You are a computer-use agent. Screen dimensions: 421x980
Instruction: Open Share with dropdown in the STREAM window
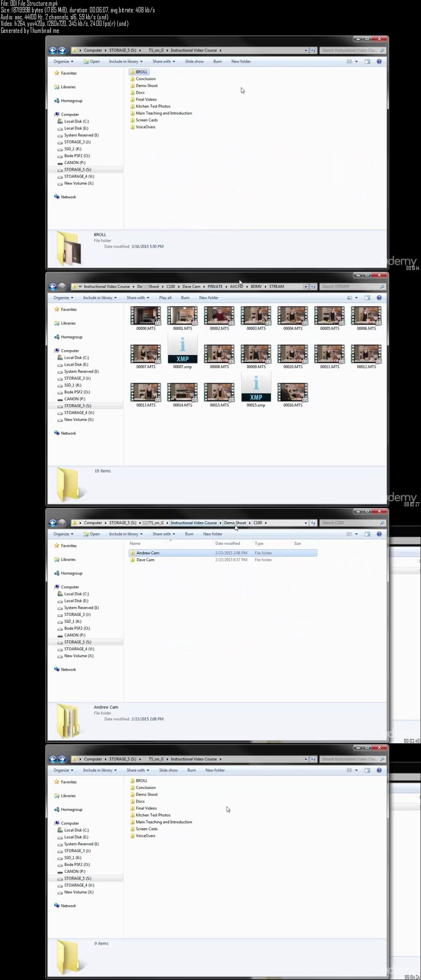138,298
